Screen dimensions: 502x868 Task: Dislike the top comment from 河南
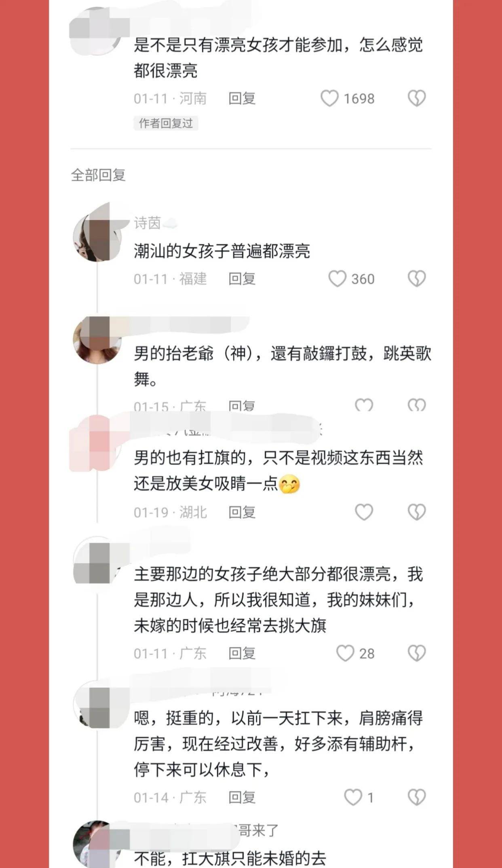pyautogui.click(x=417, y=98)
